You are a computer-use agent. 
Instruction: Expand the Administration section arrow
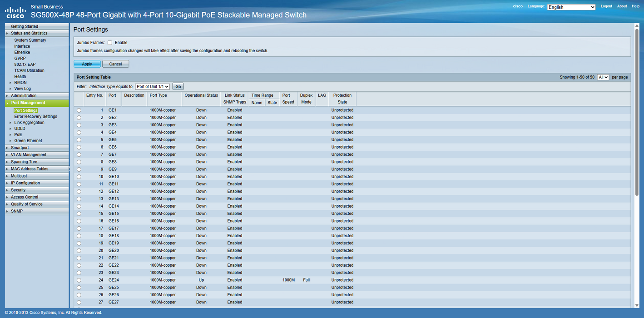point(7,96)
